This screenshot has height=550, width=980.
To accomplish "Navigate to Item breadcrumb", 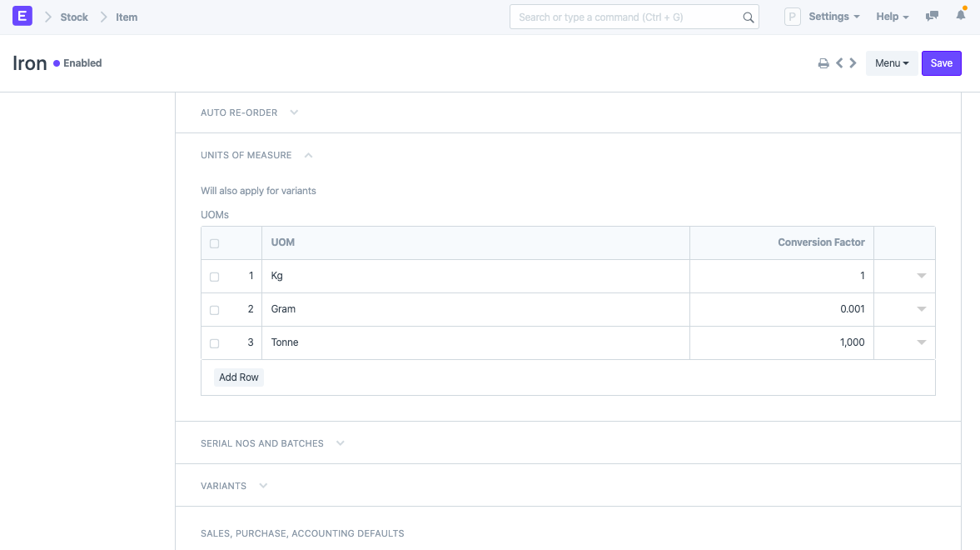I will coord(127,17).
